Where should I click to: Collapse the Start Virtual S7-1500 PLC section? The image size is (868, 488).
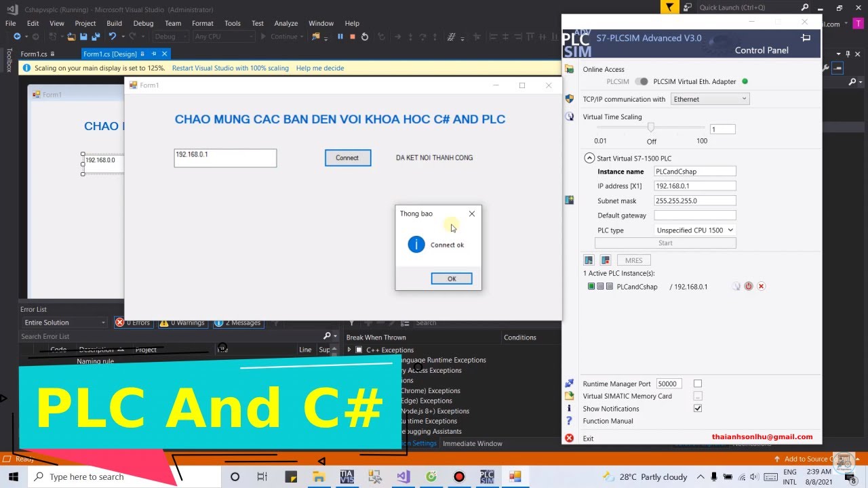pos(589,158)
